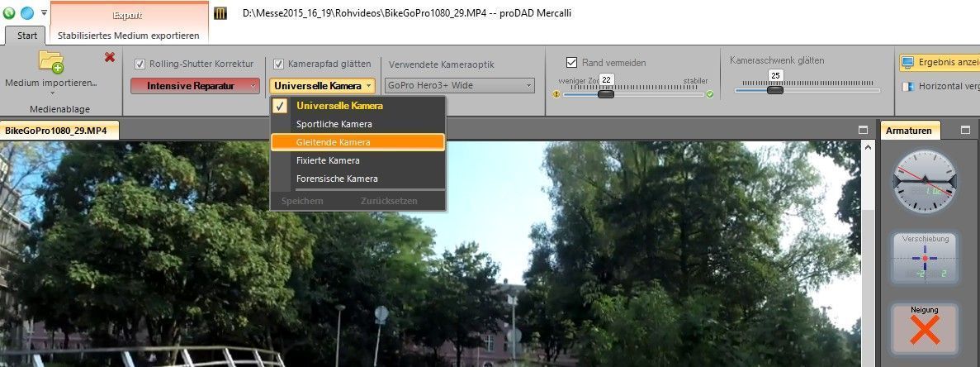Expand the GoPro Hero3+ Wide optics combo box
This screenshot has height=367, width=980.
(459, 86)
